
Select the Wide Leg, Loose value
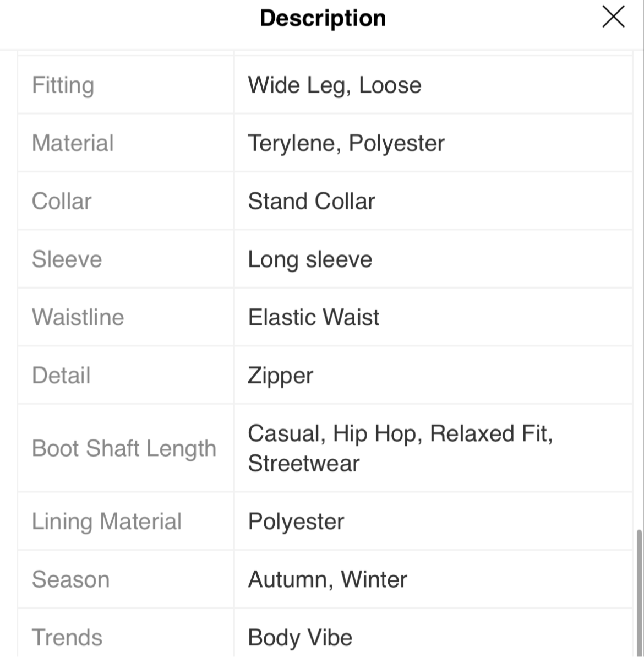pyautogui.click(x=335, y=85)
